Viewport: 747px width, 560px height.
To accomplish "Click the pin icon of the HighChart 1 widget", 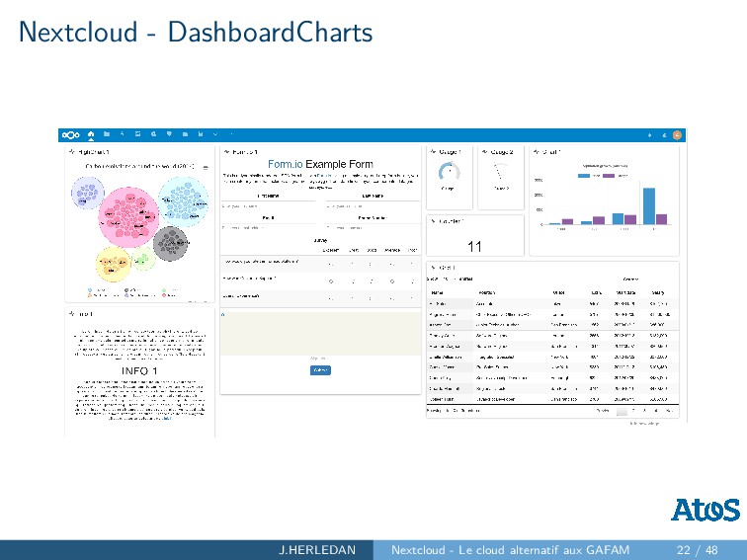I will click(72, 152).
